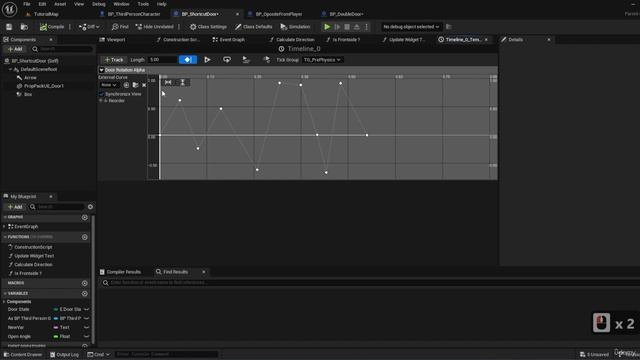Select the Arrow component

click(x=30, y=78)
